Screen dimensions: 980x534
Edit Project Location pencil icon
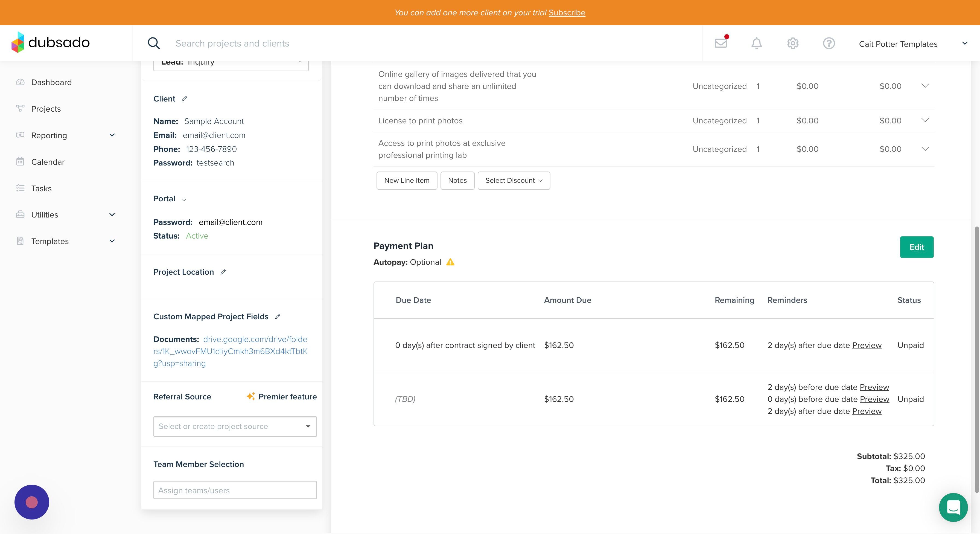tap(223, 272)
